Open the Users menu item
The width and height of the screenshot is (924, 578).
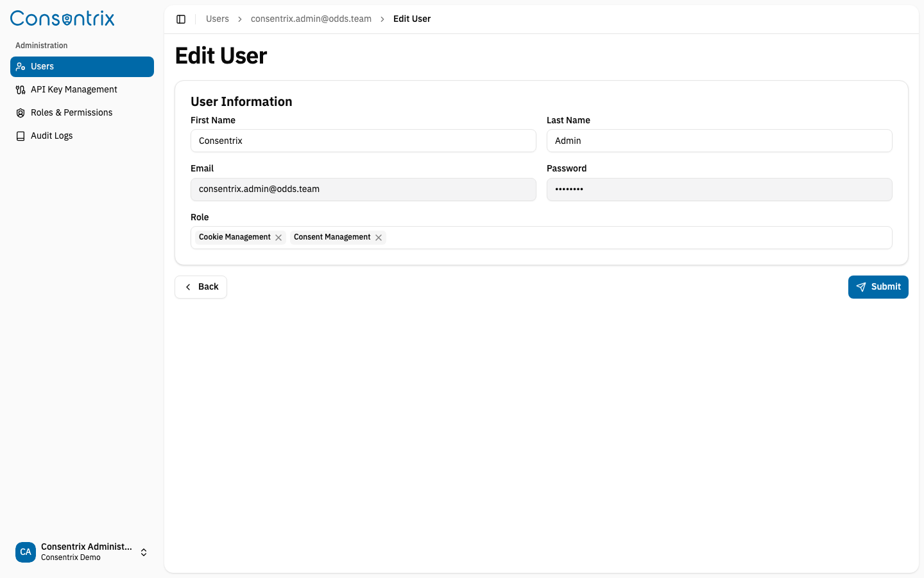[82, 67]
